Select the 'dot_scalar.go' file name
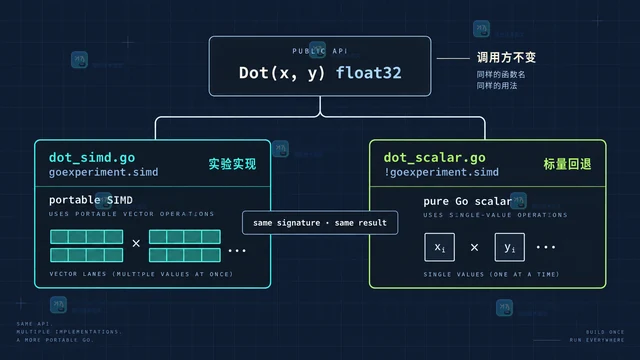 [434, 158]
